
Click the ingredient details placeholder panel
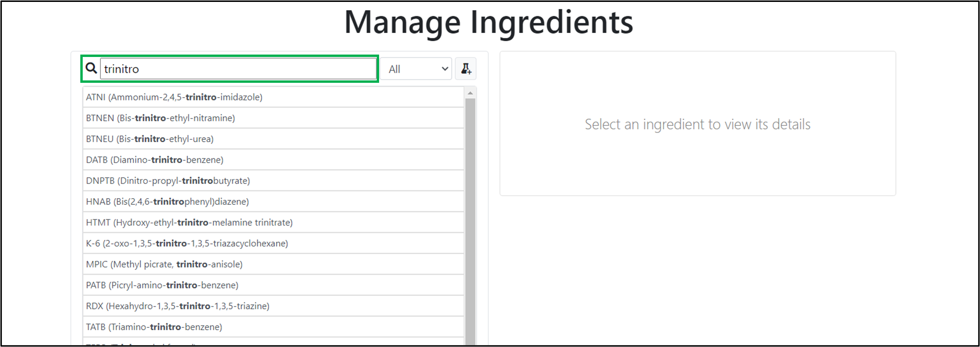click(x=697, y=124)
